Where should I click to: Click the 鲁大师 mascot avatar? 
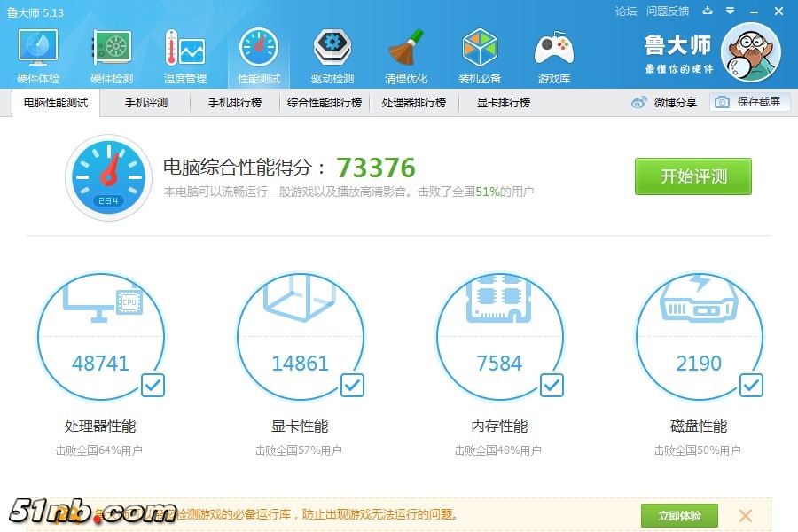click(x=750, y=53)
